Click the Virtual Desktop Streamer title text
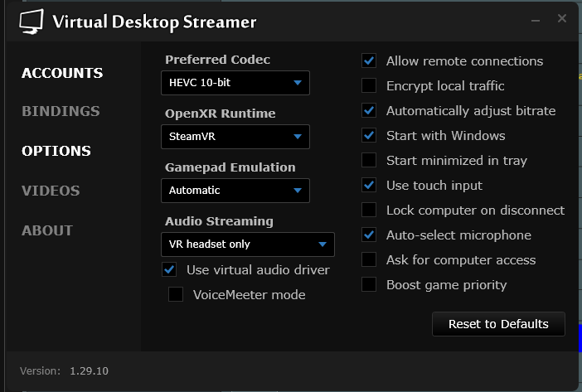Screen dimensions: 582x392 point(154,22)
